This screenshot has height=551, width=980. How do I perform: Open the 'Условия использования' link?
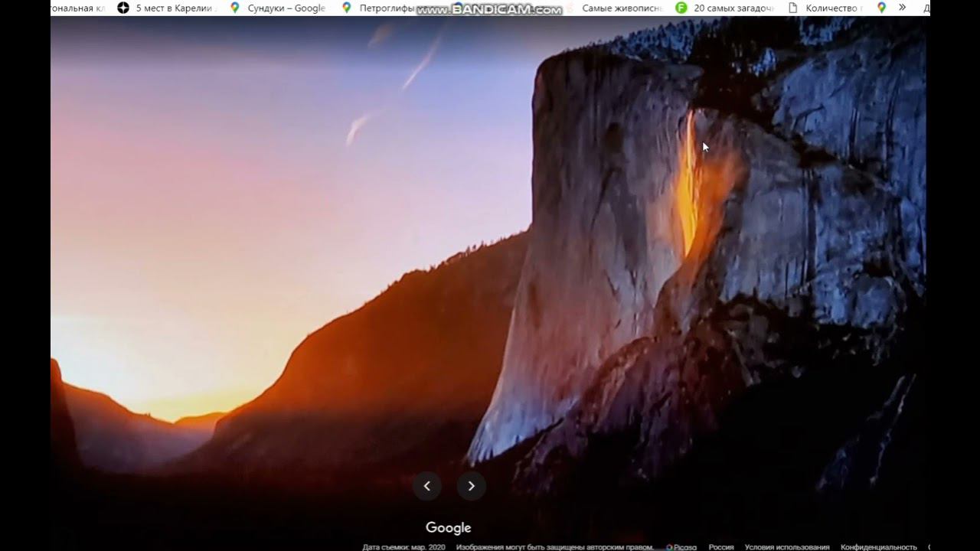787,547
